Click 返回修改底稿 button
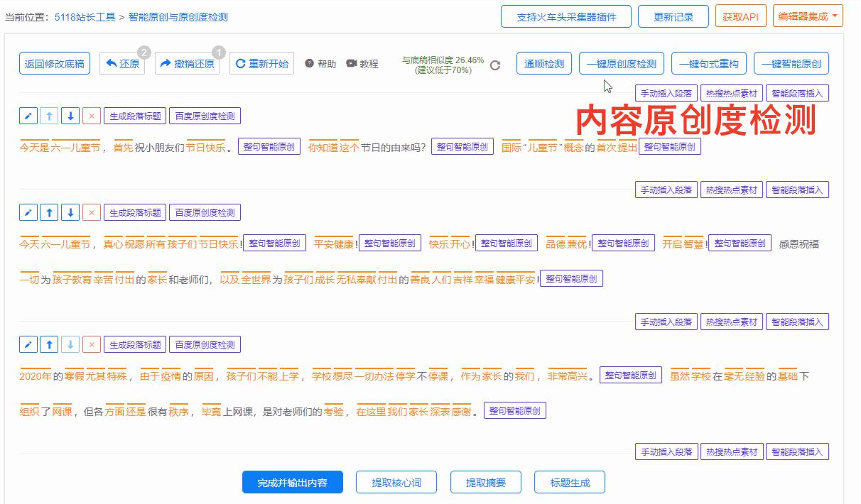861x504 pixels. [x=55, y=64]
